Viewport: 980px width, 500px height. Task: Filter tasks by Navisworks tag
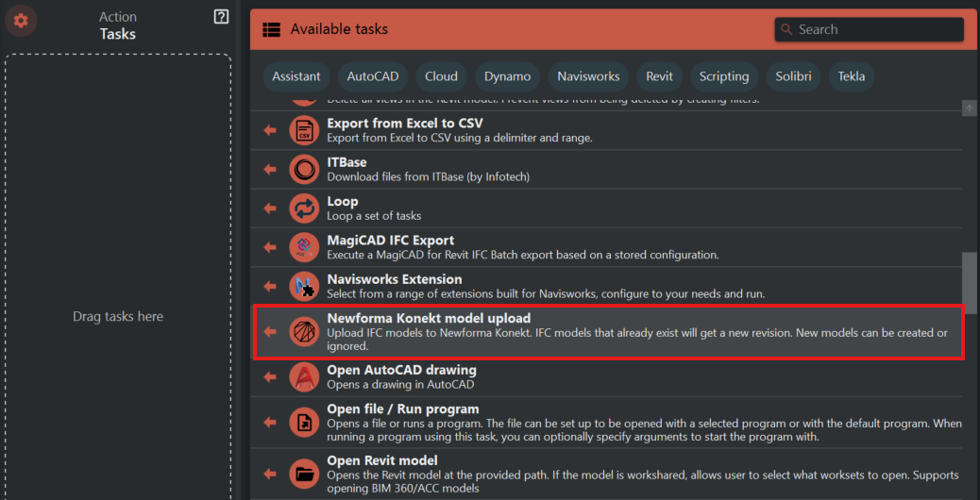(588, 76)
